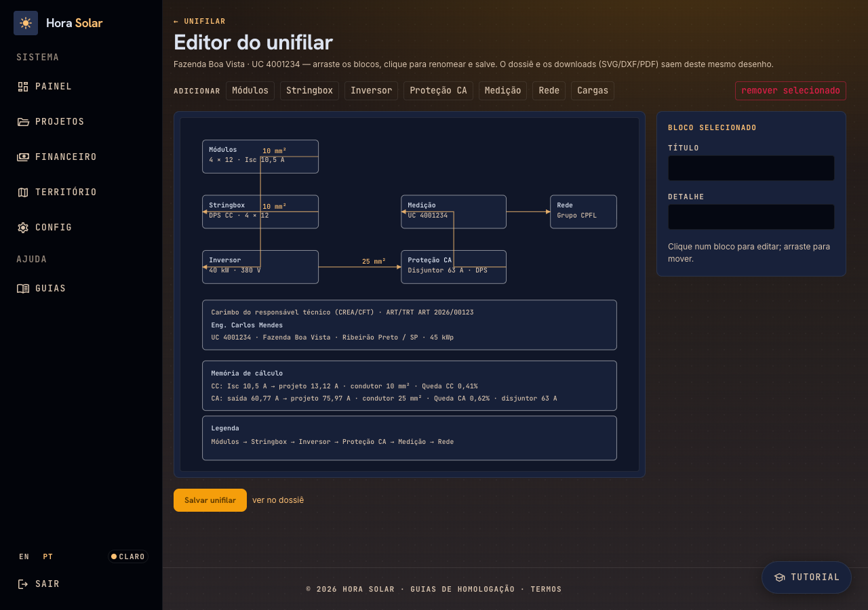Click the Financeiro money icon
The image size is (868, 610).
pos(23,157)
